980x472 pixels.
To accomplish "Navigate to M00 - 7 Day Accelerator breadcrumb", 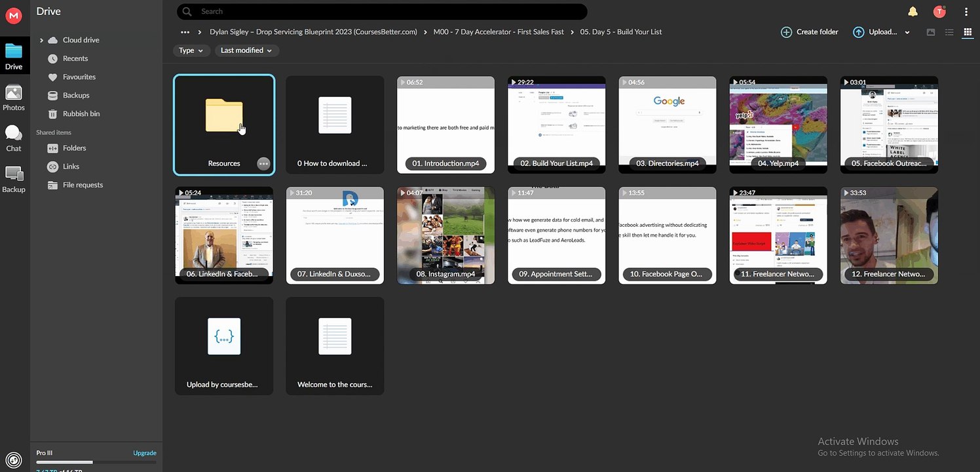I will pyautogui.click(x=499, y=32).
